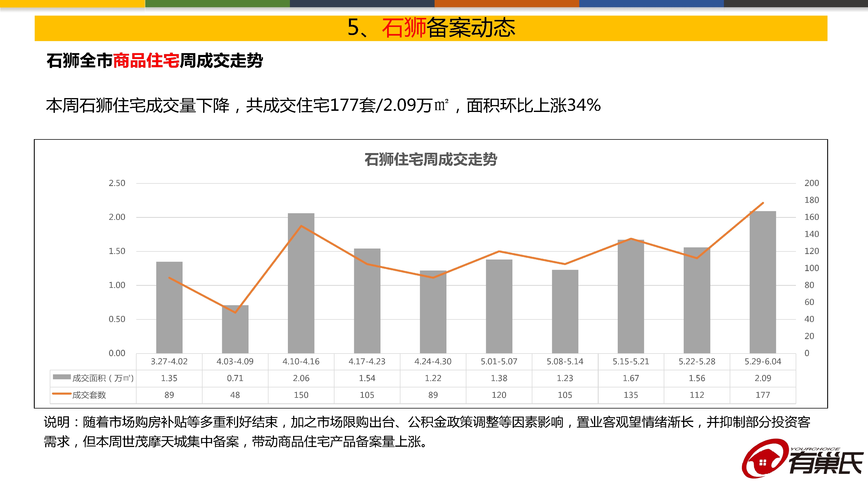The height and width of the screenshot is (482, 868).
Task: Click the 成交面积（万㎡）row label
Action: (x=103, y=378)
